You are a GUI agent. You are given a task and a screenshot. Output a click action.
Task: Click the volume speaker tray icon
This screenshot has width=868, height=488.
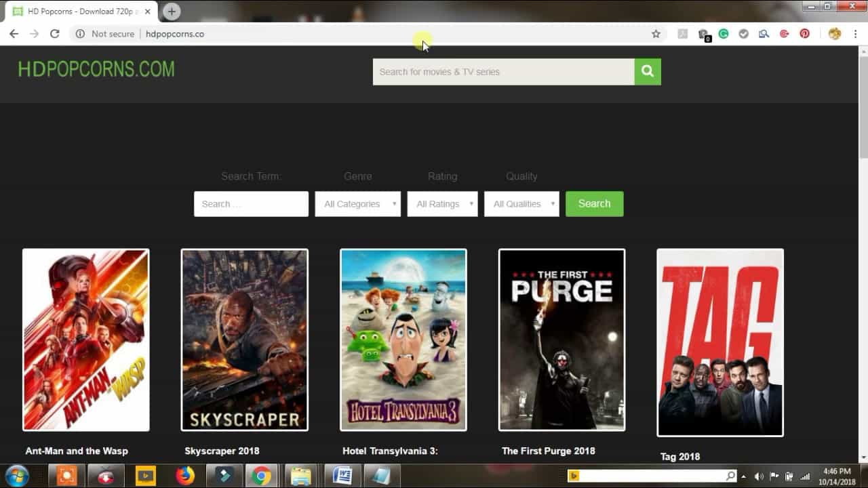point(758,476)
